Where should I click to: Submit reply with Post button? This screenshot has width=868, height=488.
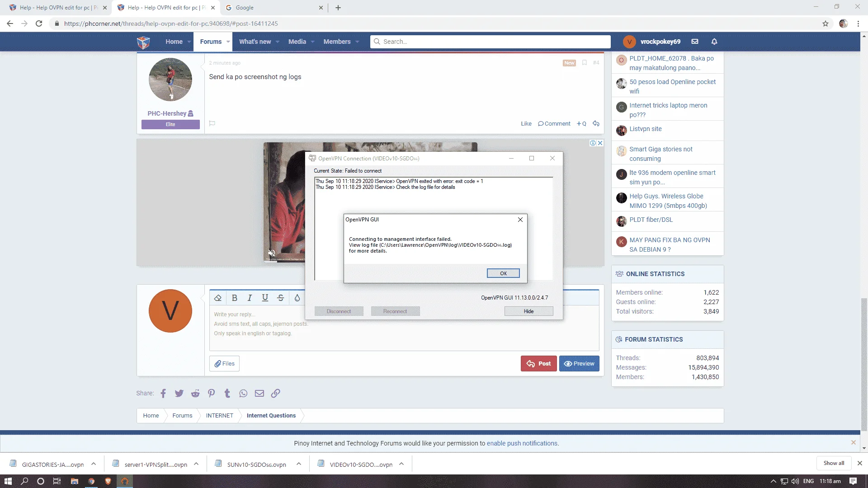click(x=538, y=364)
